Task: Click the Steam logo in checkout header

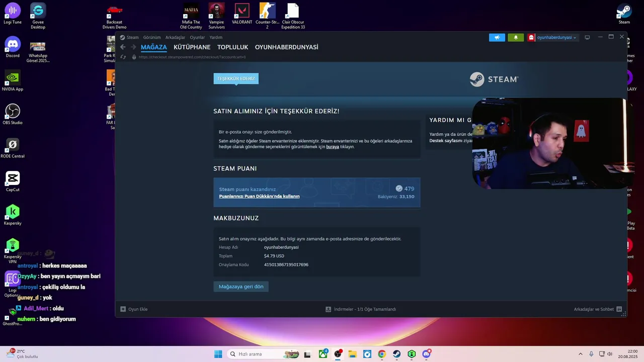Action: (494, 79)
